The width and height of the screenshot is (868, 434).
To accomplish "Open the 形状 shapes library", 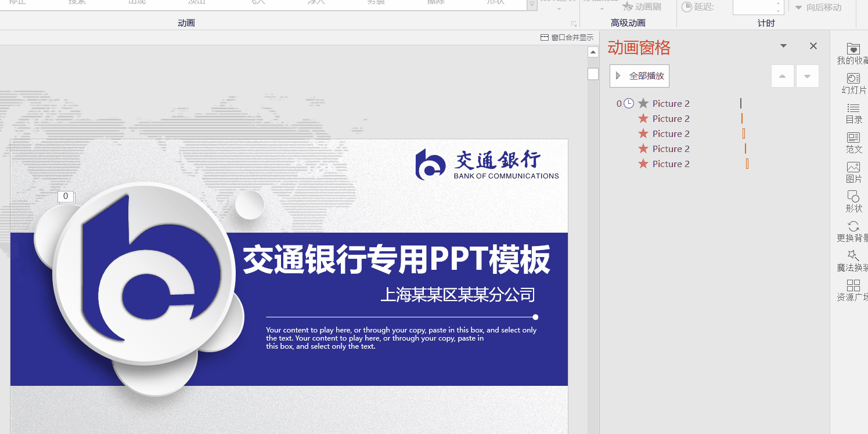I will click(x=853, y=202).
